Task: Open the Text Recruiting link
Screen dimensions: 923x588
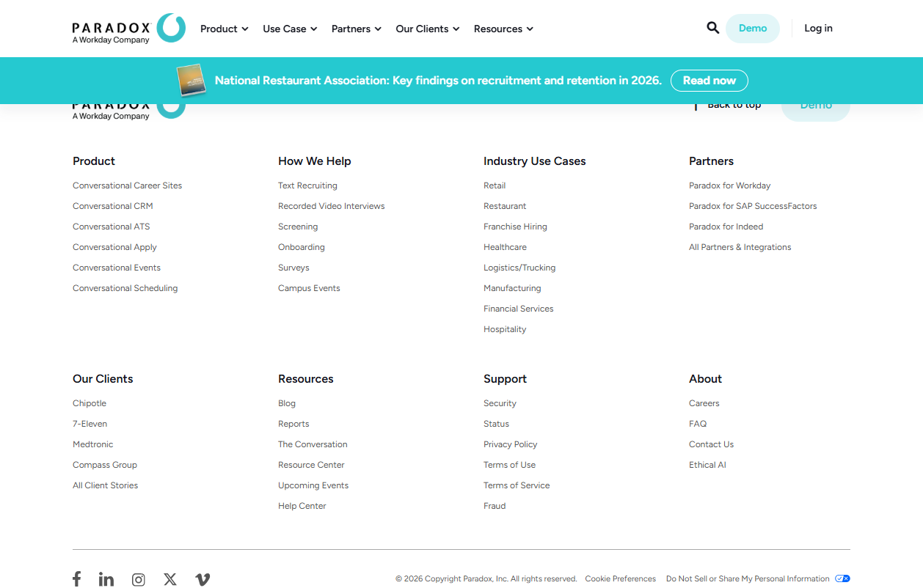Action: pyautogui.click(x=307, y=185)
